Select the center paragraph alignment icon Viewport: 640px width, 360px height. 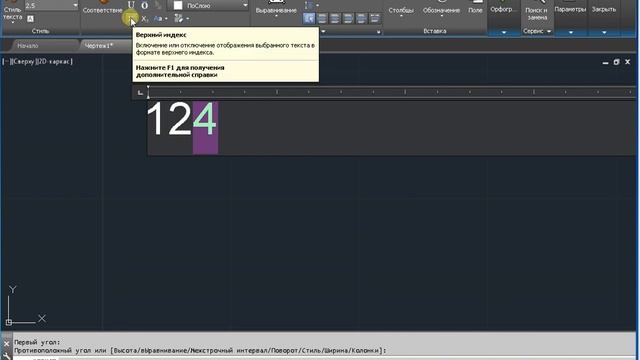pyautogui.click(x=335, y=18)
